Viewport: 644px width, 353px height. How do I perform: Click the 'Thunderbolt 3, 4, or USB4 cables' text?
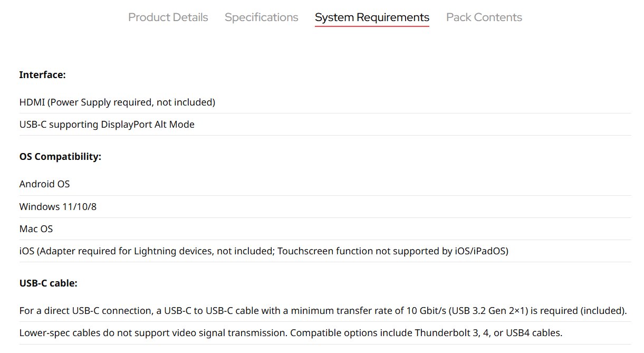click(x=488, y=333)
